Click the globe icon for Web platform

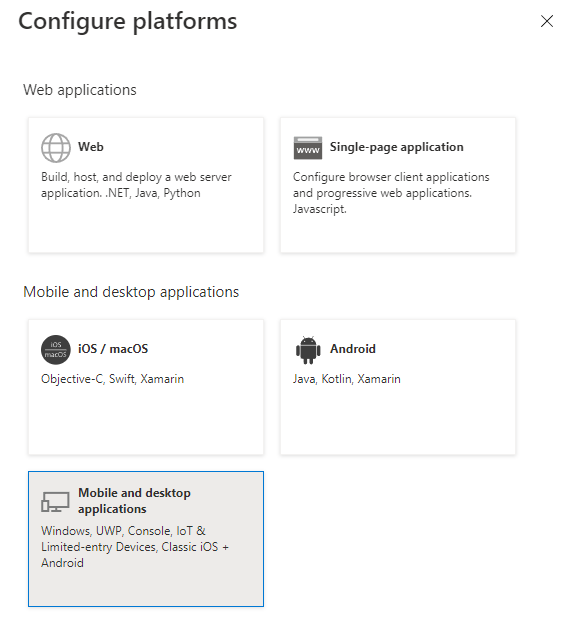point(56,148)
